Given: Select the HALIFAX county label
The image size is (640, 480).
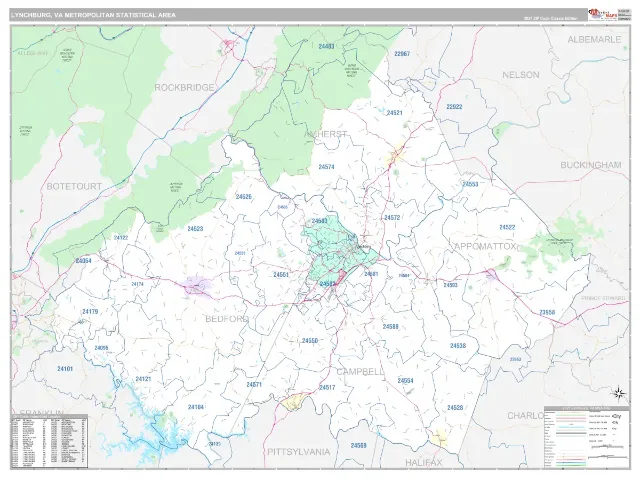Looking at the screenshot, I should click(424, 462).
